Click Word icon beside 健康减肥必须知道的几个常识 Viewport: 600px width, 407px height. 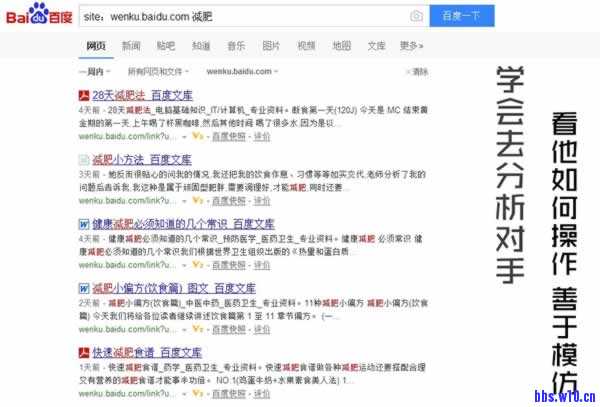[84, 224]
